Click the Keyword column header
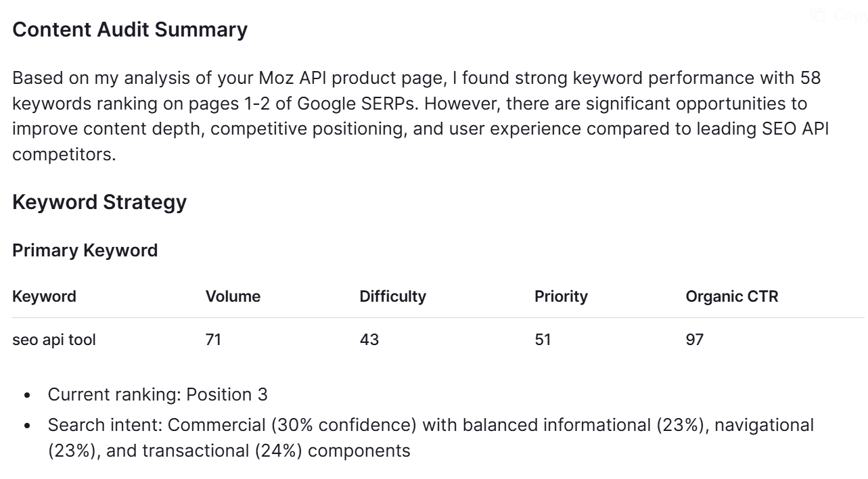 click(x=44, y=296)
